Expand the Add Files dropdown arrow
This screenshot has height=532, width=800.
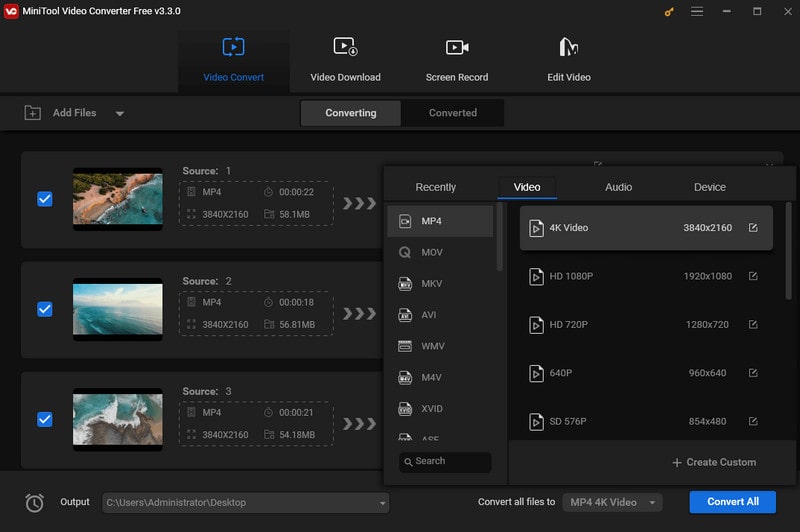coord(119,113)
